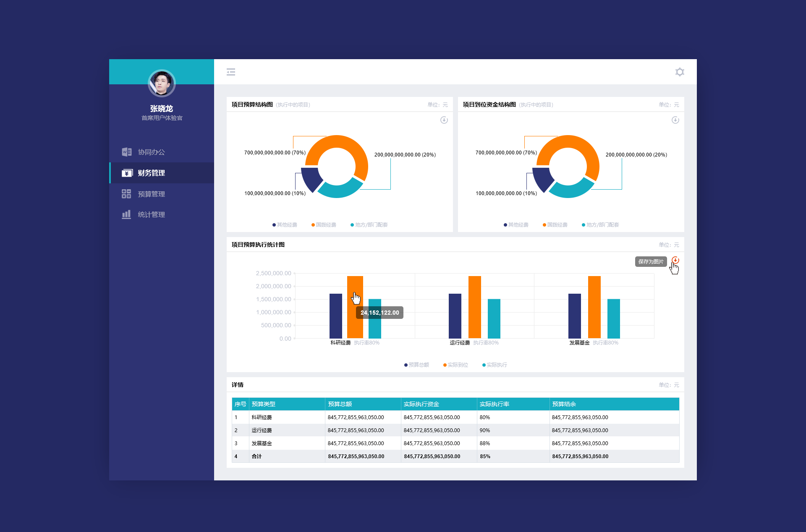Viewport: 806px width, 532px height.
Task: Click the 张晓龙 user name
Action: (162, 109)
